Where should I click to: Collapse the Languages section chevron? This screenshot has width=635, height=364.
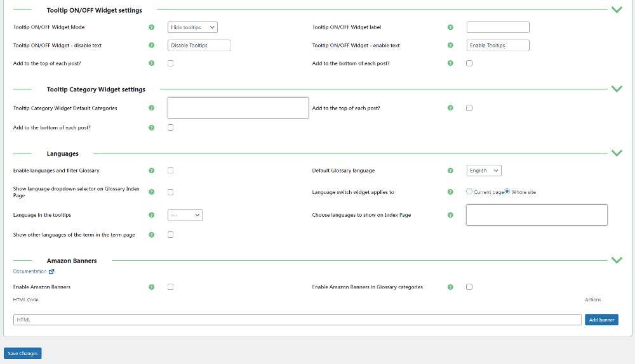tap(616, 153)
